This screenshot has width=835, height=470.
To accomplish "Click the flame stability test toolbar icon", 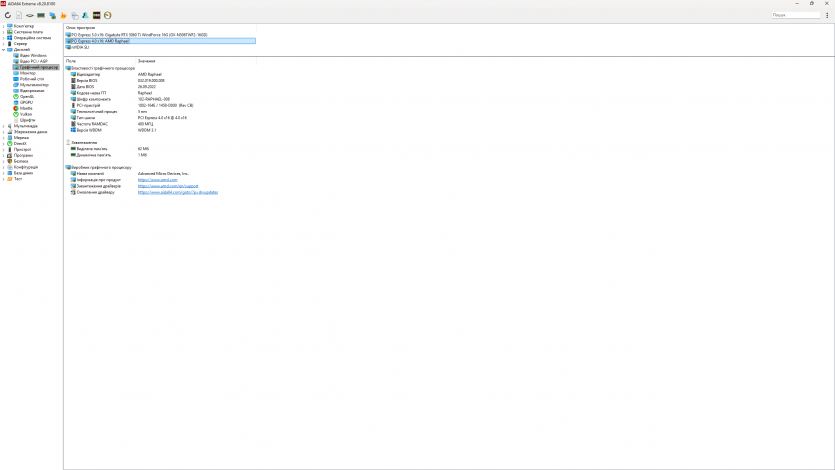I will [64, 16].
